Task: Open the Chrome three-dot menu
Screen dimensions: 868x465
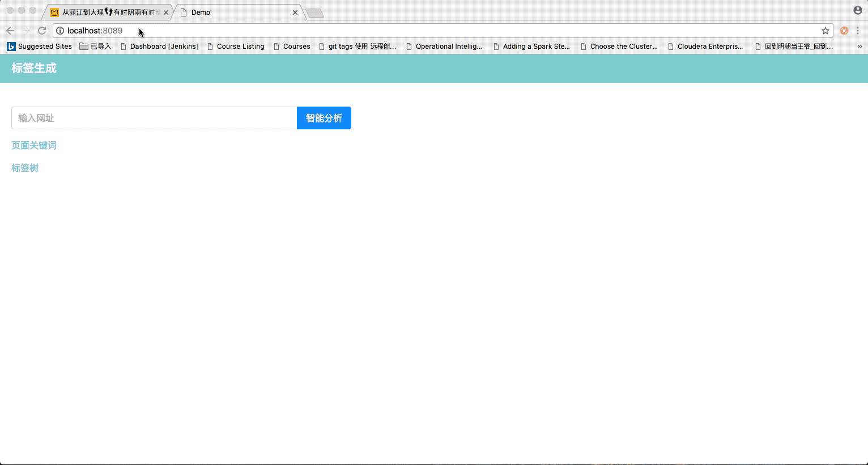Action: pyautogui.click(x=858, y=31)
